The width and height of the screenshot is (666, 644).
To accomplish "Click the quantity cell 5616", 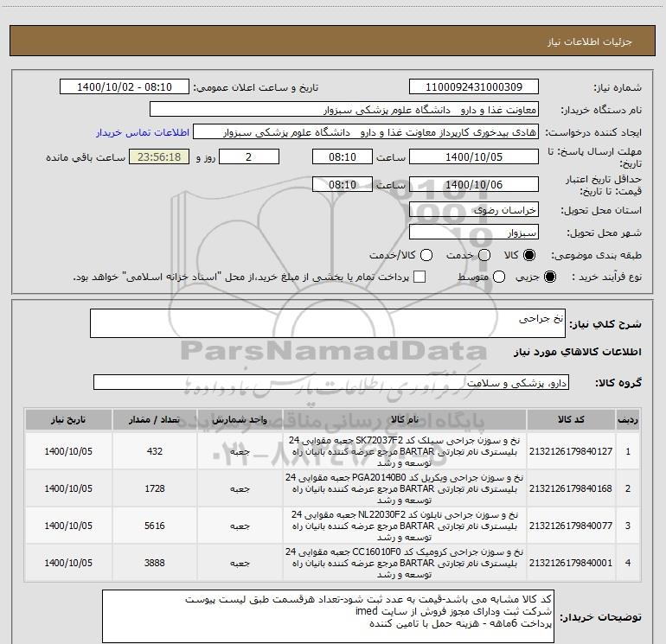I will tap(155, 526).
